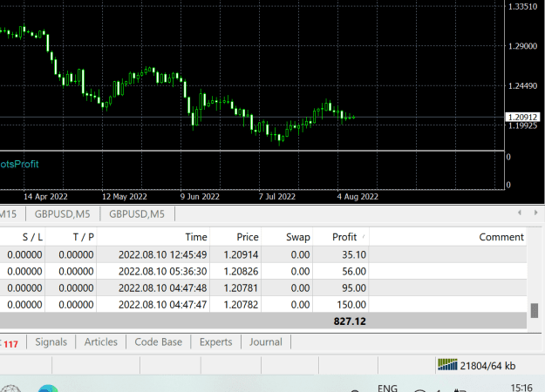Click the 1.24490 price scale label
Image resolution: width=545 pixels, height=392 pixels.
pos(522,85)
